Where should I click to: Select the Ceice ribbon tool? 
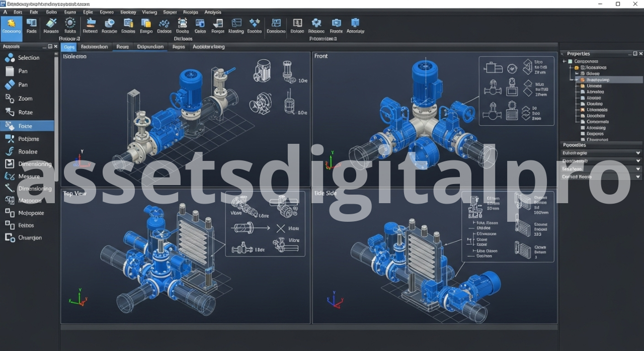point(200,26)
